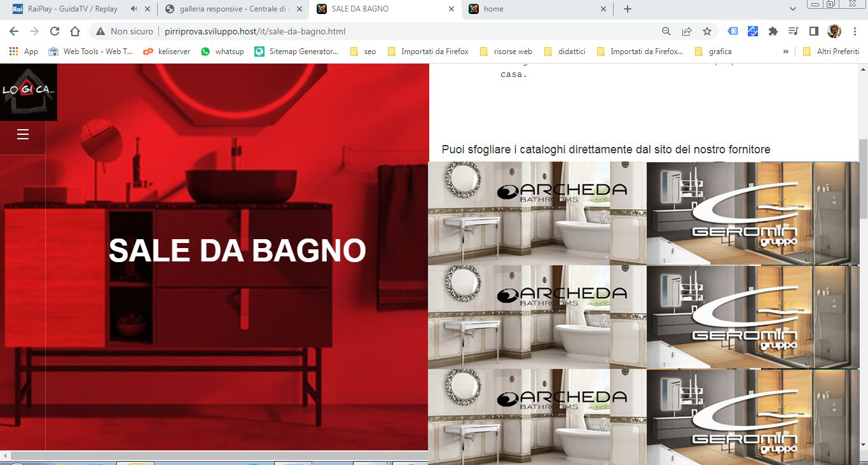Open the whatsup bookmark
Screen dimensions: 868x465
coord(222,52)
